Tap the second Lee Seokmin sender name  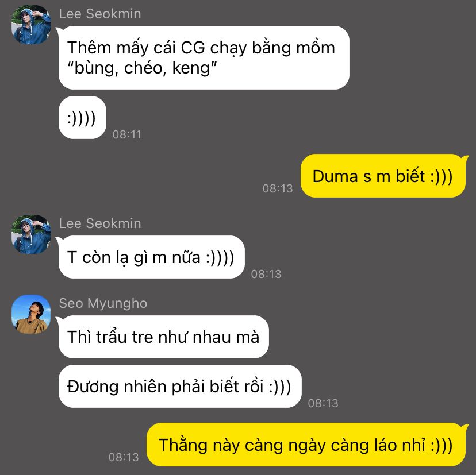[x=100, y=223]
